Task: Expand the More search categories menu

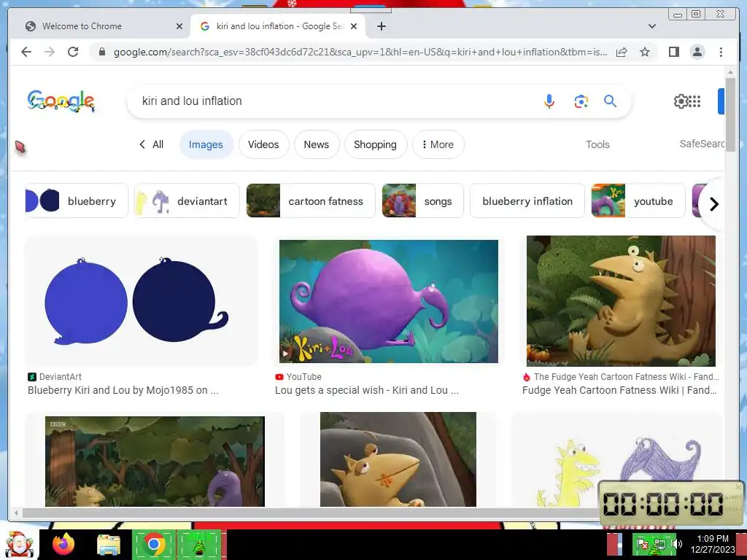Action: coord(438,144)
